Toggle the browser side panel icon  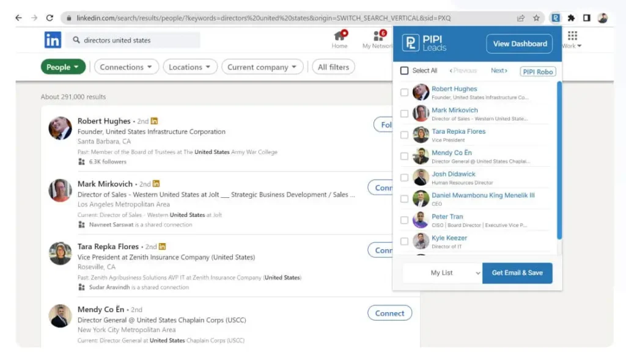point(586,18)
